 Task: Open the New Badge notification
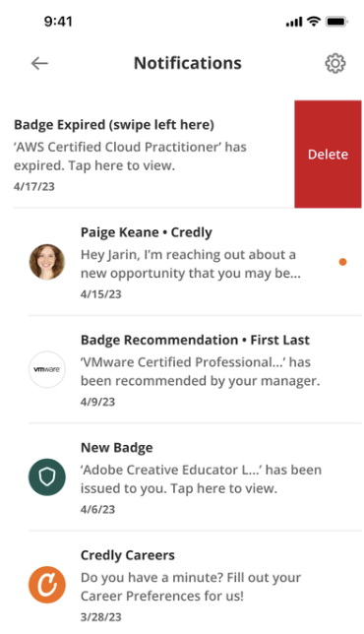point(117,448)
